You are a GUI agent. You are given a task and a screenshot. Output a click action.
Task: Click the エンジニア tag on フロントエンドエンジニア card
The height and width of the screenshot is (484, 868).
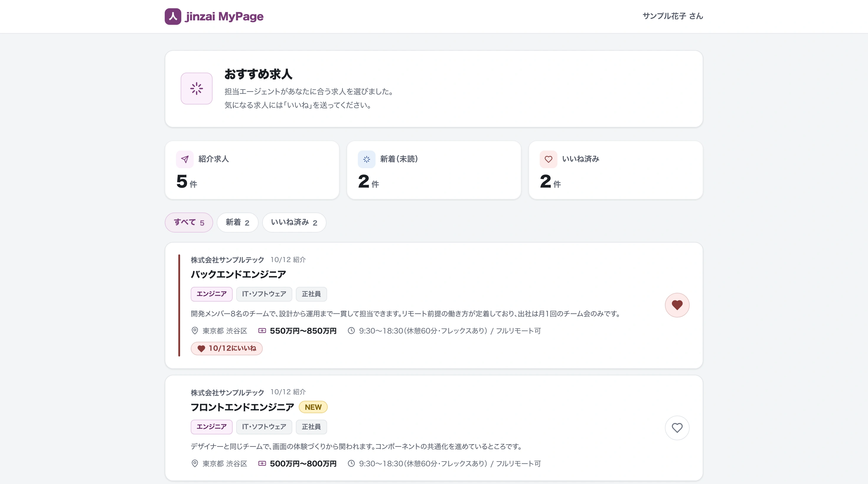pos(212,427)
